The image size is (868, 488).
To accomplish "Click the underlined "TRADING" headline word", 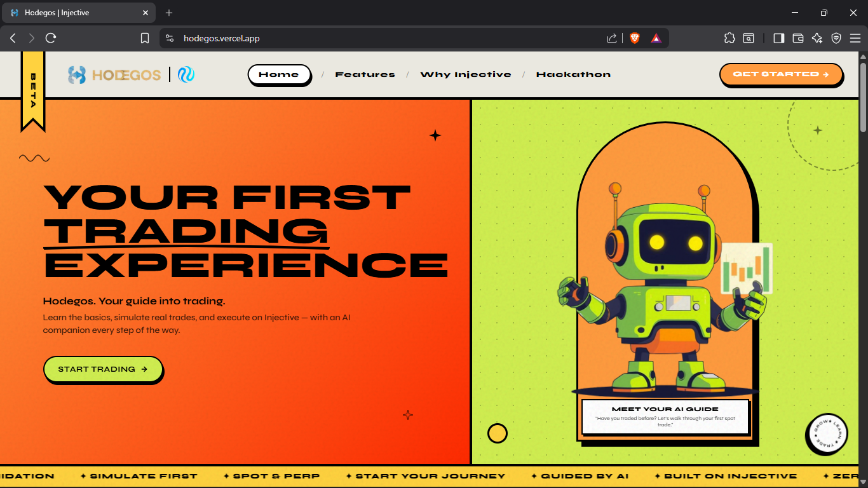I will [x=186, y=231].
